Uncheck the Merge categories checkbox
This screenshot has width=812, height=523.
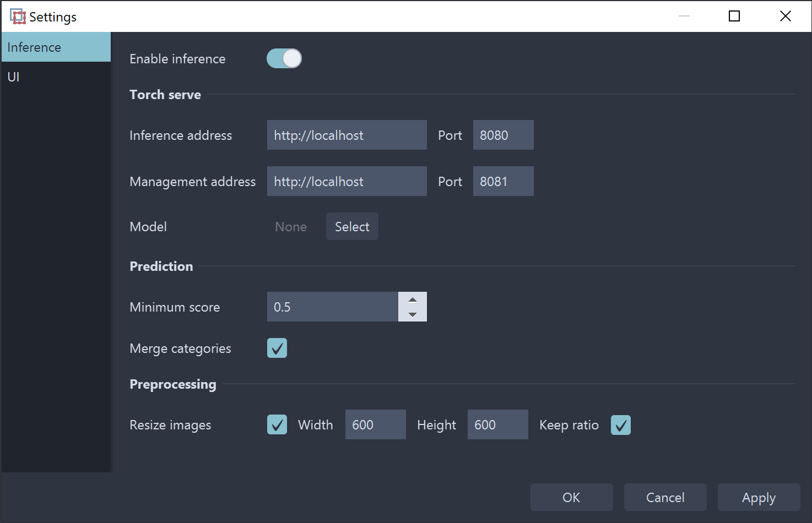(x=277, y=348)
